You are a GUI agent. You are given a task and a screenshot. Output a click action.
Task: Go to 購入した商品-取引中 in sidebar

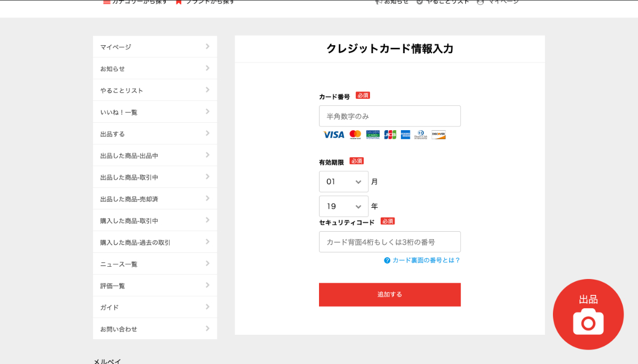click(155, 221)
